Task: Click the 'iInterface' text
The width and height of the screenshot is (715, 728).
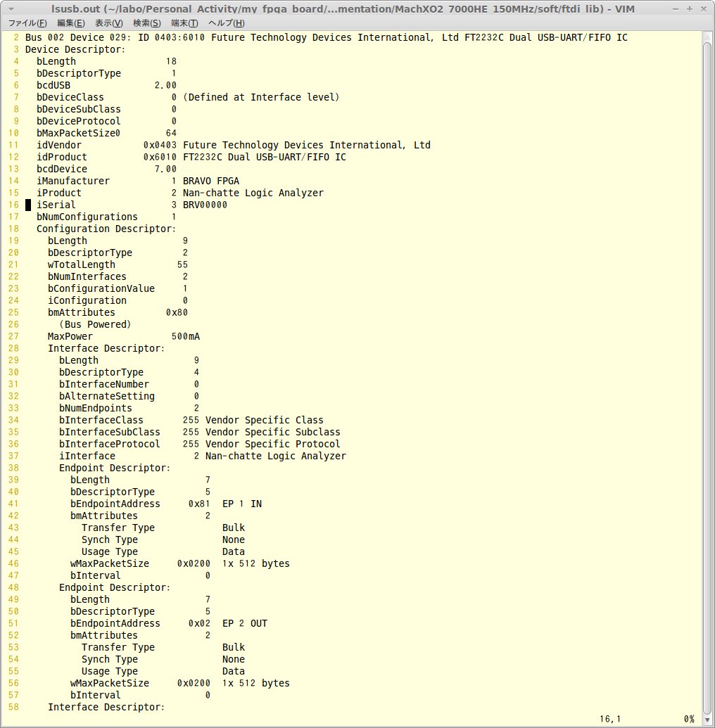Action: (x=87, y=456)
